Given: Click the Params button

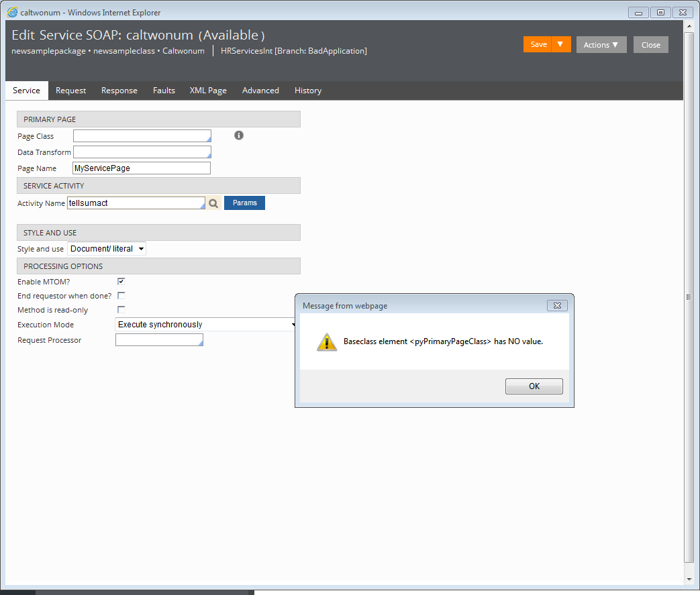Looking at the screenshot, I should click(244, 203).
